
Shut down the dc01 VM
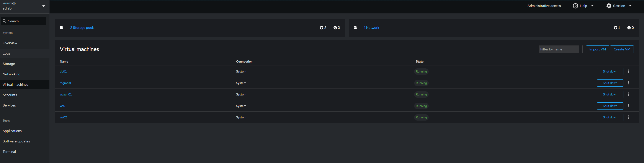coord(610,71)
